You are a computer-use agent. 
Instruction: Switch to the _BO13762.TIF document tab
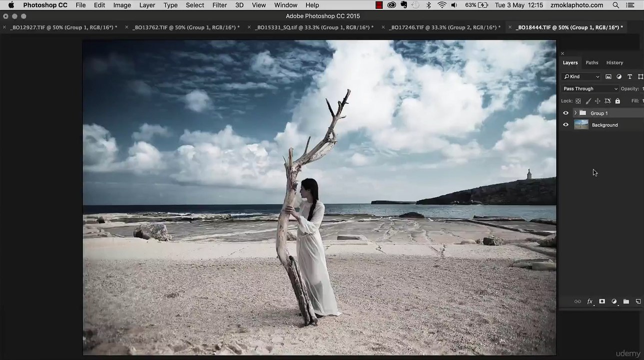(x=186, y=27)
